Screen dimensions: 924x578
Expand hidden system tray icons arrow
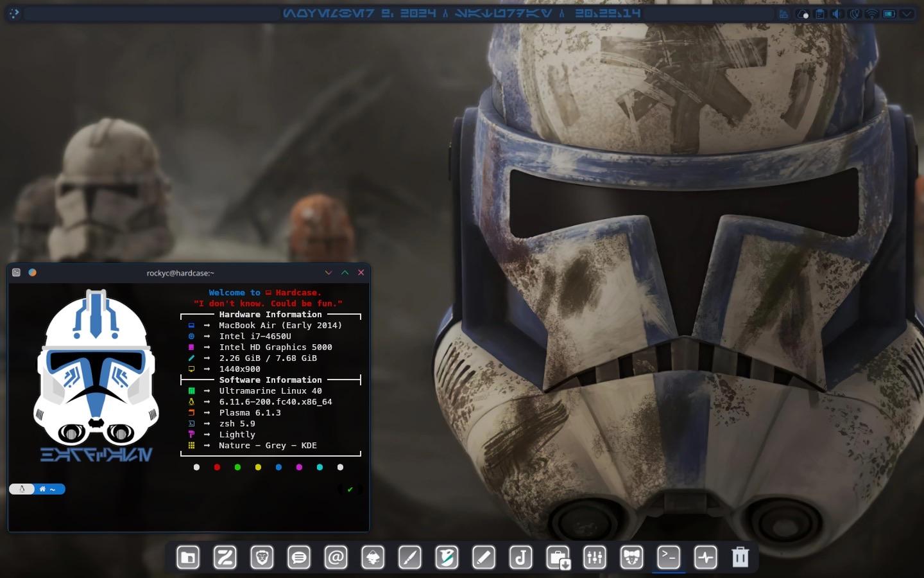(907, 13)
